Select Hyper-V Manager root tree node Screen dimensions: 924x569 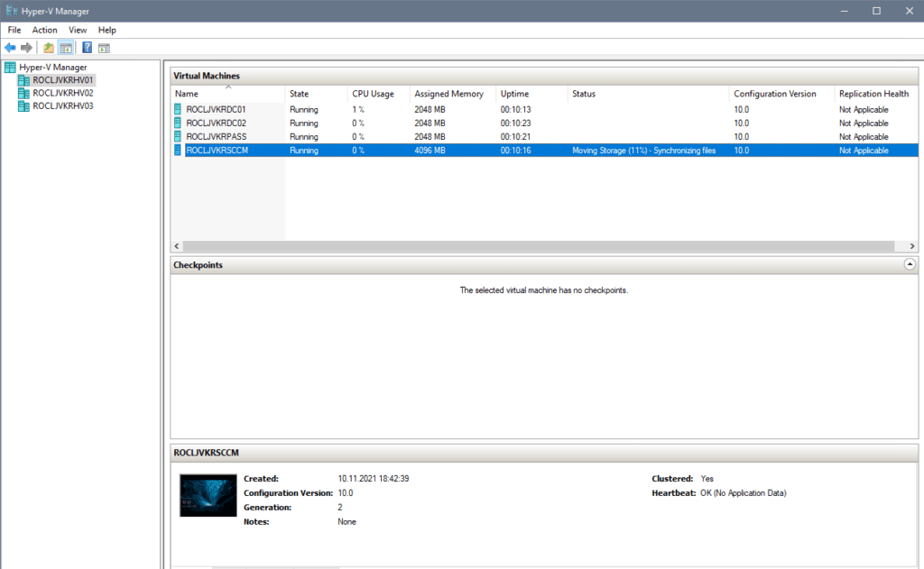(x=52, y=67)
